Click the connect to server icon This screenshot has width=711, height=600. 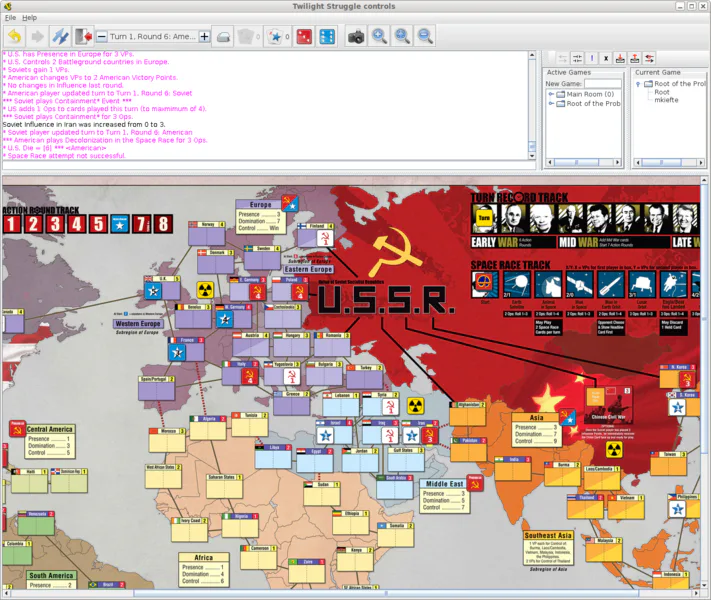click(x=60, y=36)
